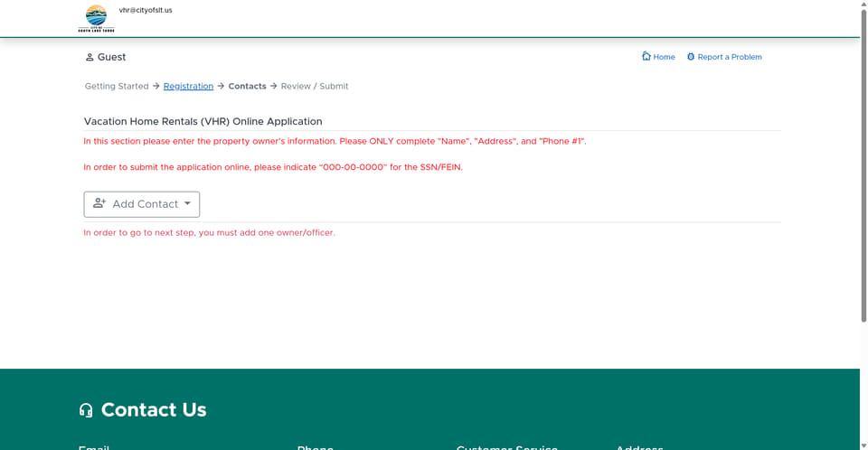Expand the Add Contact dropdown arrow
Screen dimensions: 868x450
(x=188, y=203)
